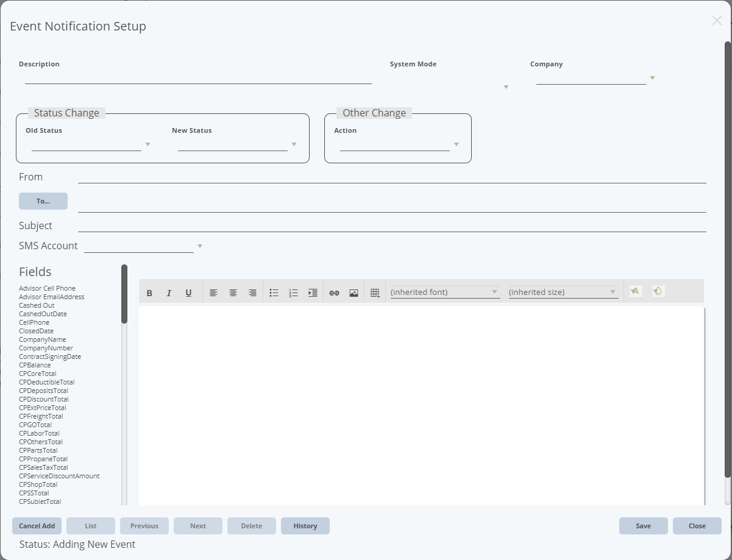Viewport: 732px width, 560px height.
Task: Select CashedOutDate field
Action: pyautogui.click(x=43, y=314)
